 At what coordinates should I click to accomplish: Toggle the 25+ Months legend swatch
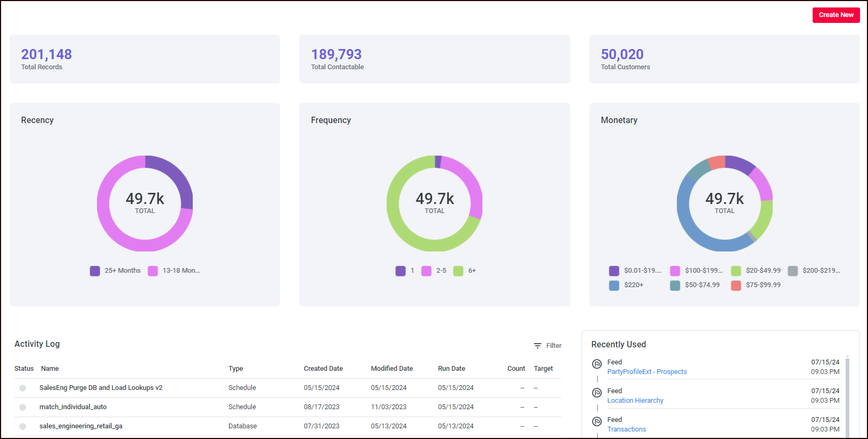coord(95,271)
